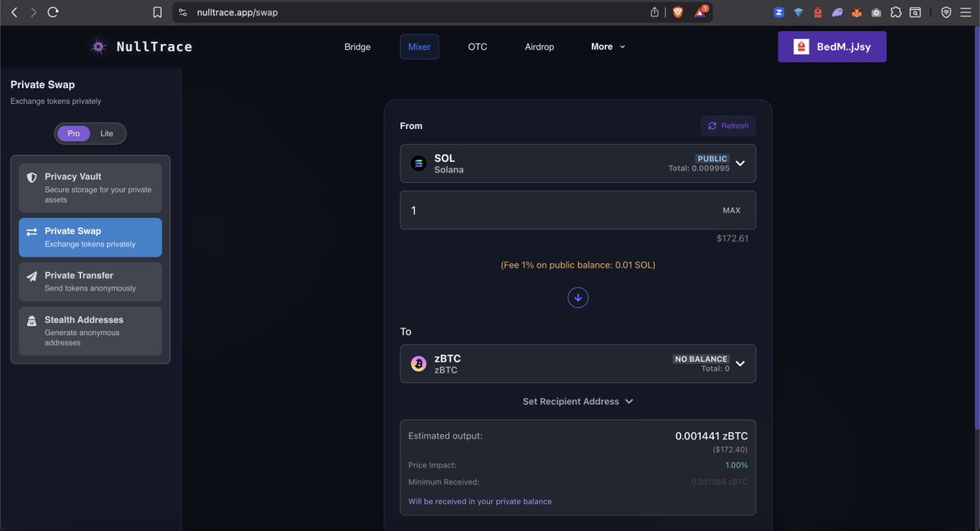Click the MAX amount button
Image resolution: width=980 pixels, height=531 pixels.
click(732, 210)
